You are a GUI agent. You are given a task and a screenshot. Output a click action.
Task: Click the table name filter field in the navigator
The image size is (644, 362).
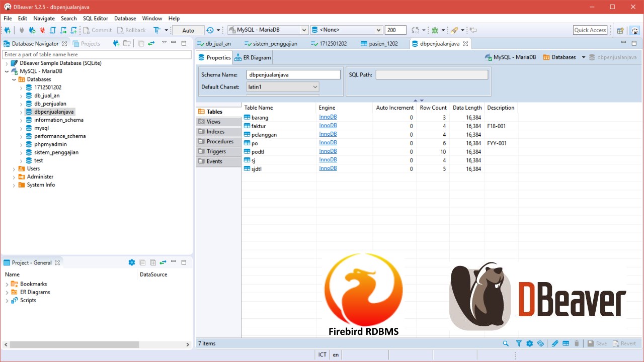[97, 54]
